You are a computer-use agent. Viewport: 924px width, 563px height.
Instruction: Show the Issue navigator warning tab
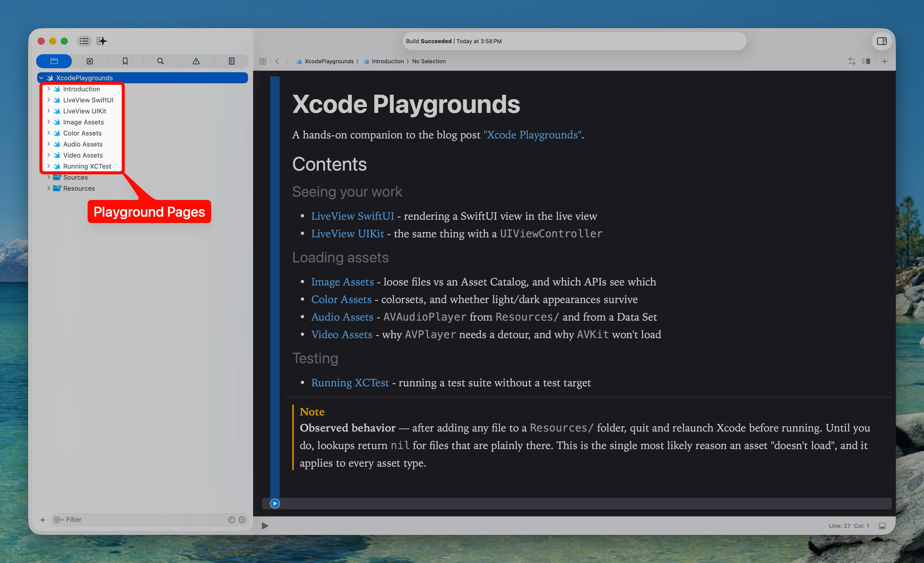pyautogui.click(x=196, y=61)
